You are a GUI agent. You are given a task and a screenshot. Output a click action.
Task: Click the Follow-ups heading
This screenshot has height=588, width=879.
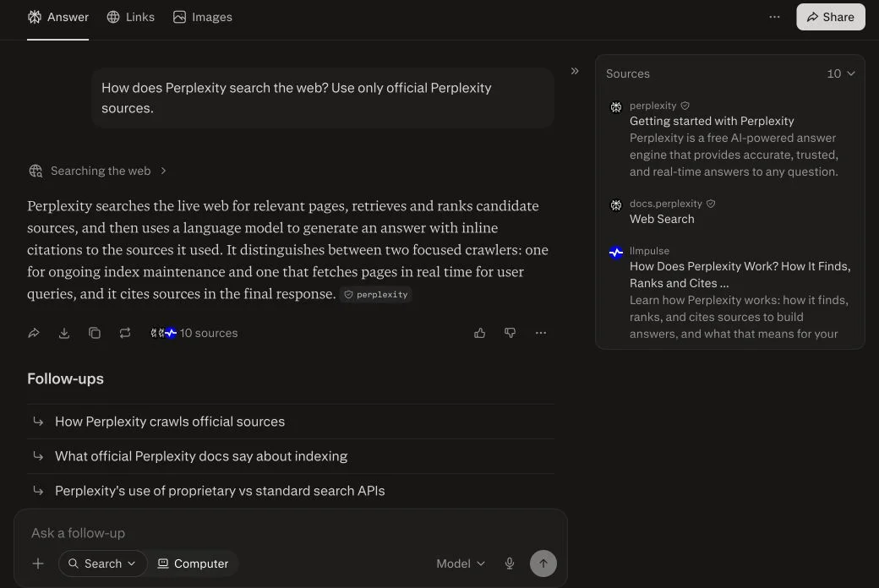coord(65,379)
